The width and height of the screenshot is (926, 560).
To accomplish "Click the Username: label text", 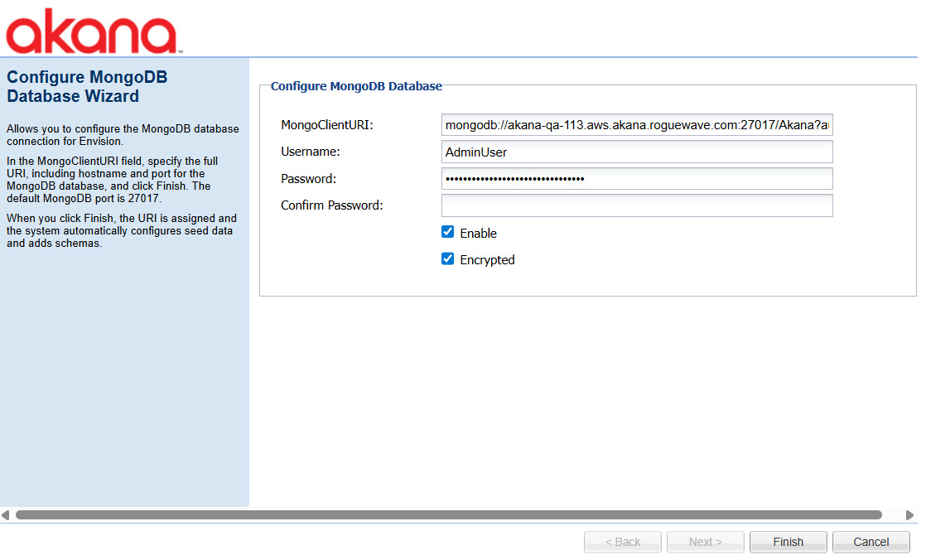I will (311, 152).
